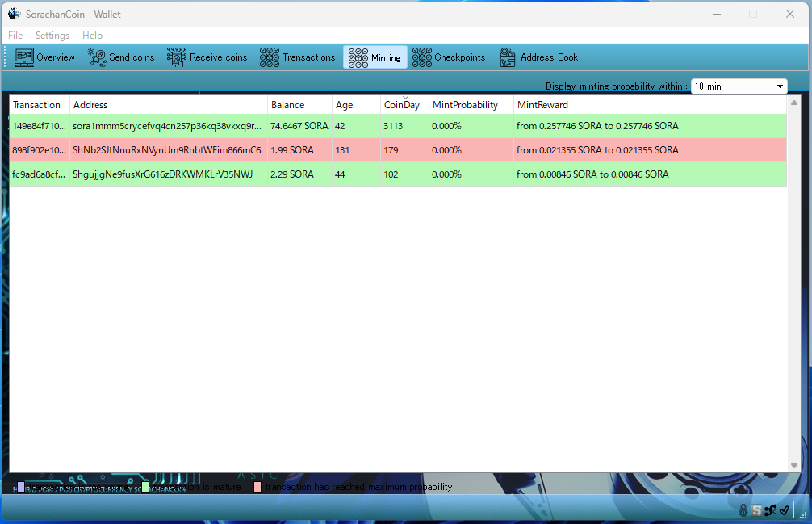Image resolution: width=812 pixels, height=524 pixels.
Task: Open the File menu
Action: pos(15,36)
